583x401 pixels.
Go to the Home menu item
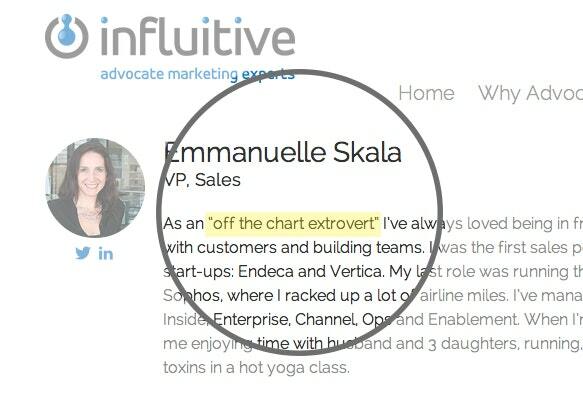click(426, 93)
